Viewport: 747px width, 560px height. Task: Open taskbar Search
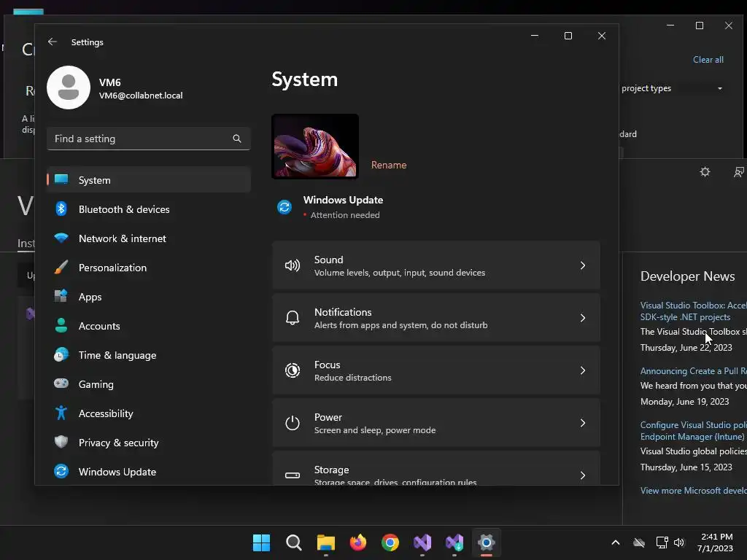click(x=293, y=542)
